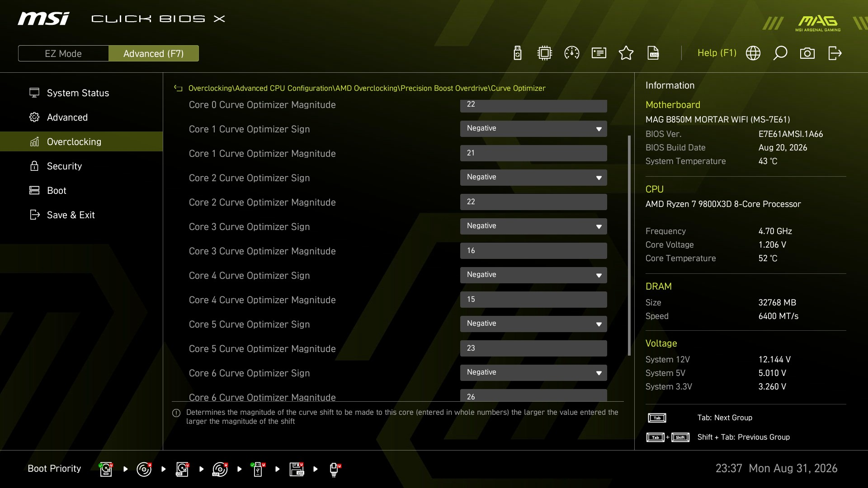Open the System Status menu
Screen dimensions: 868x488
81,93
